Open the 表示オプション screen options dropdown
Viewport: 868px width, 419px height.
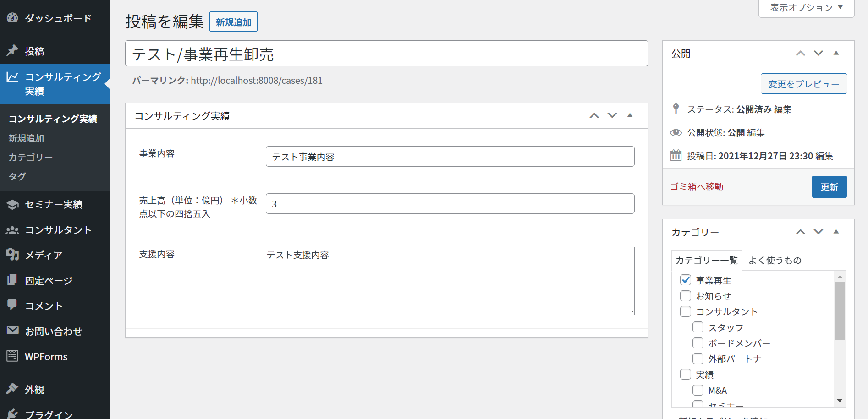[x=807, y=8]
